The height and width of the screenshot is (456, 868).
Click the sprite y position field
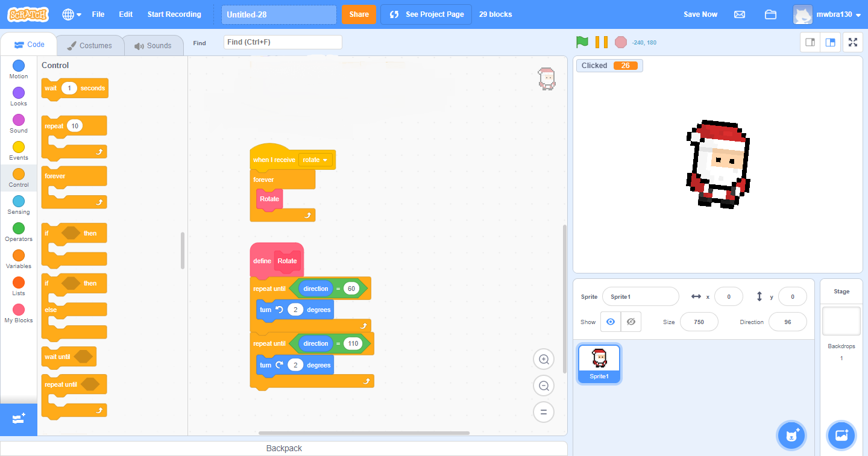pyautogui.click(x=793, y=296)
